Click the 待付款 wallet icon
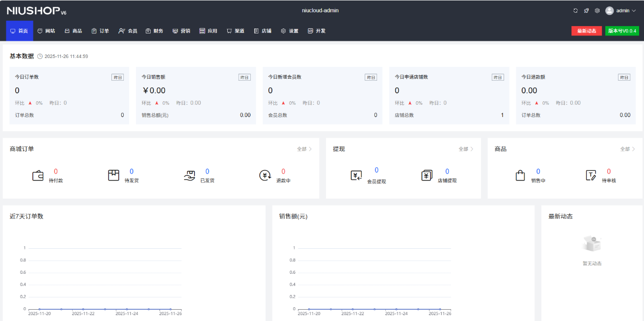This screenshot has width=644, height=321. tap(38, 175)
